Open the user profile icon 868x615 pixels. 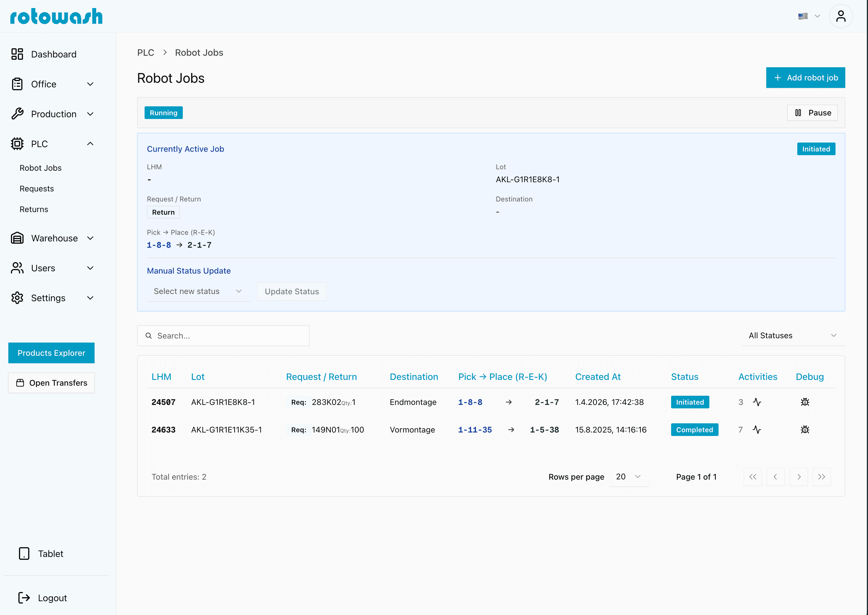(x=841, y=16)
